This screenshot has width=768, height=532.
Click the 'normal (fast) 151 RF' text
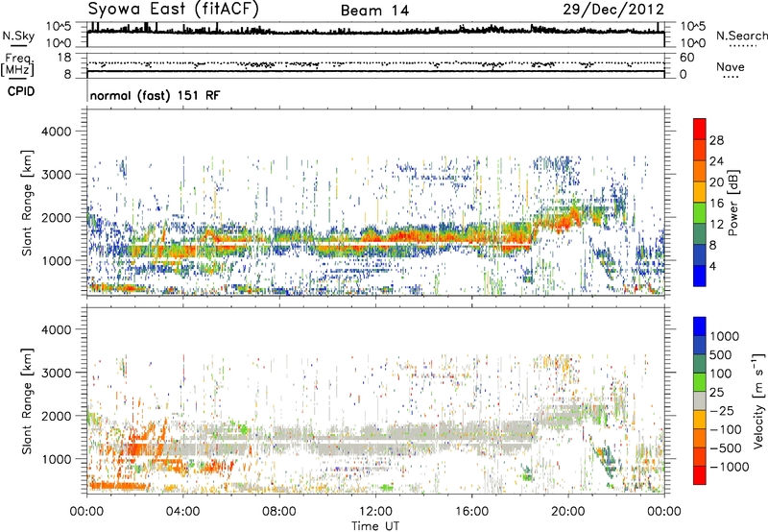(x=155, y=95)
